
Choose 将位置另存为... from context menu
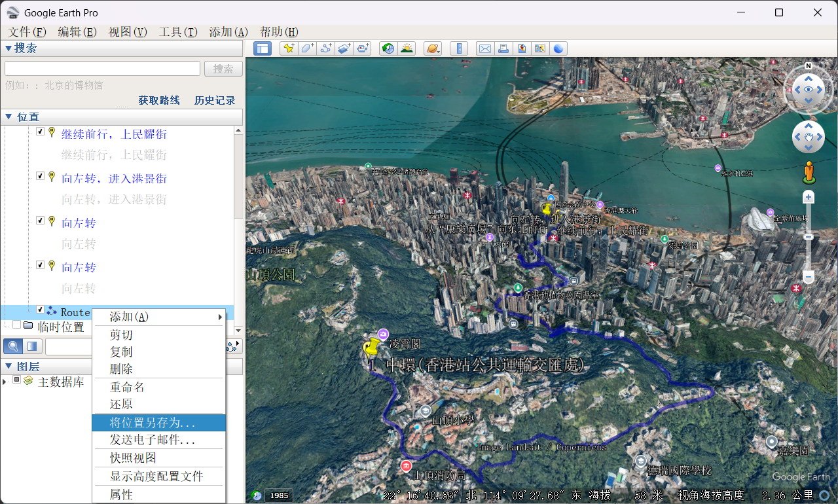[159, 423]
